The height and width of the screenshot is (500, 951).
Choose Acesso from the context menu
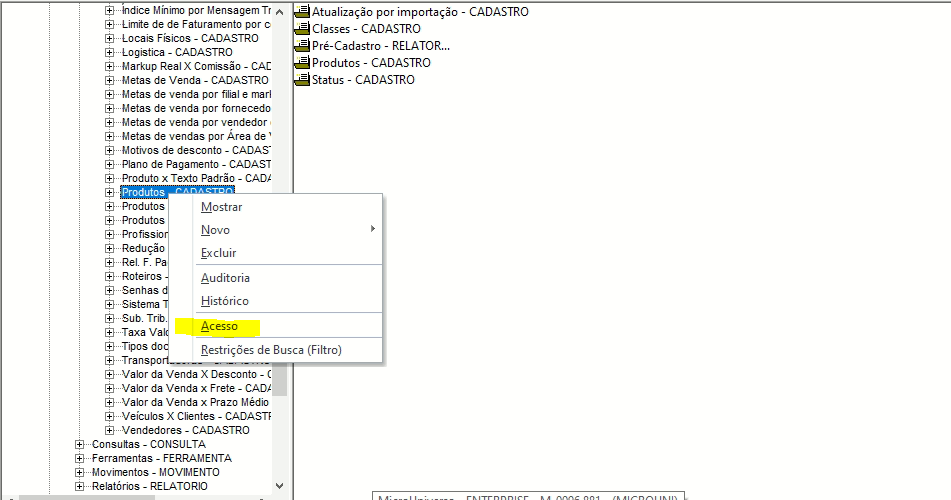[219, 326]
